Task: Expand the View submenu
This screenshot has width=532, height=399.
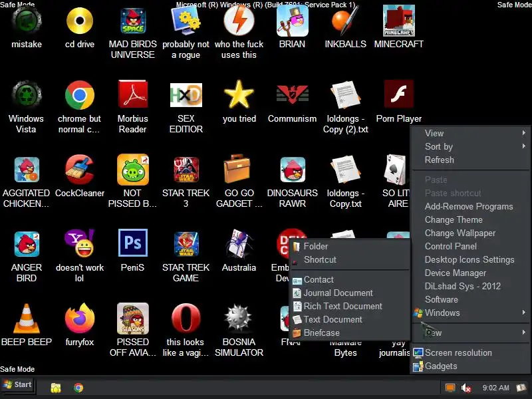Action: [470, 133]
